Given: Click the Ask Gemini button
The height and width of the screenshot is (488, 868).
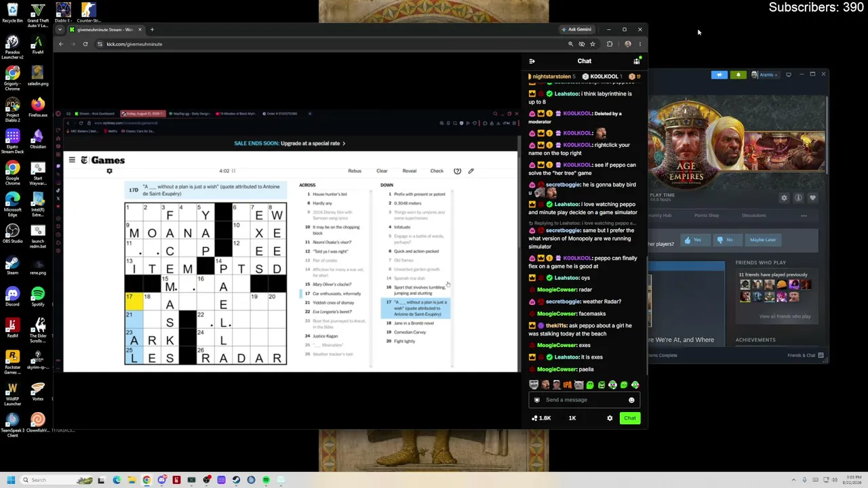Looking at the screenshot, I should 576,29.
